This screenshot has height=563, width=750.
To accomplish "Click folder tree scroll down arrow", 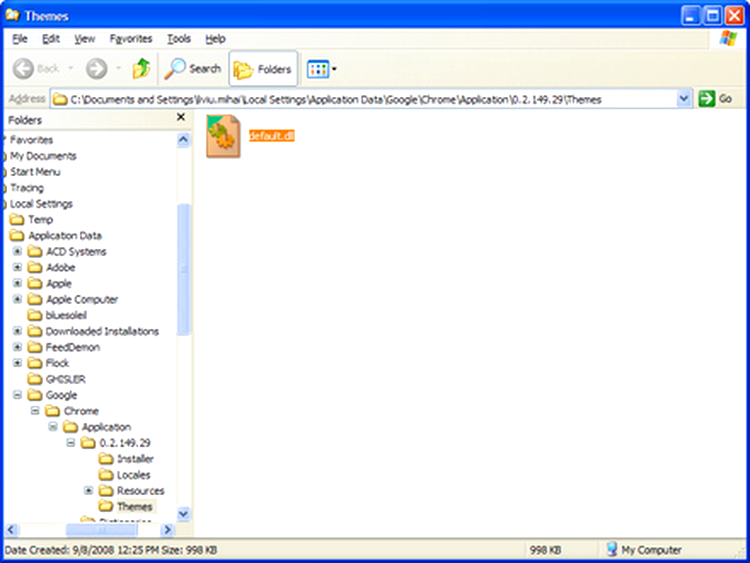I will pos(183,514).
